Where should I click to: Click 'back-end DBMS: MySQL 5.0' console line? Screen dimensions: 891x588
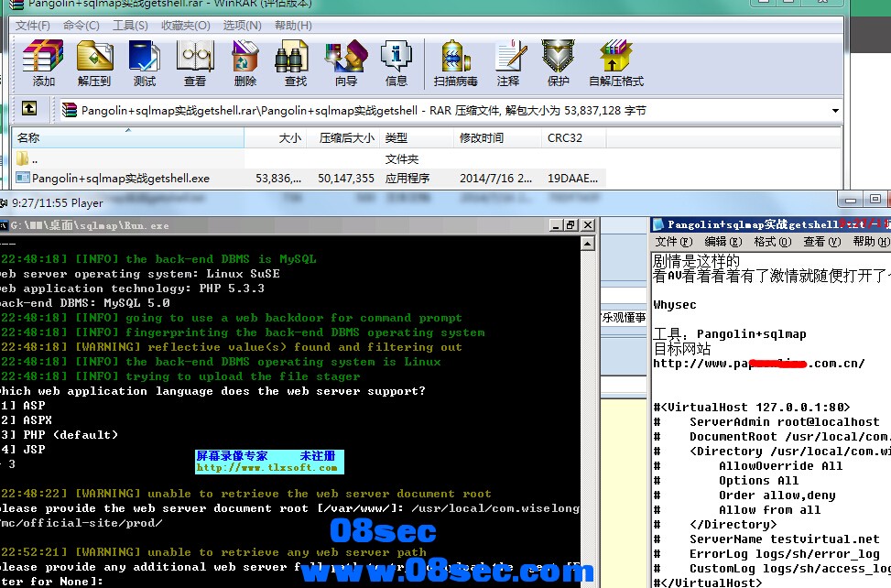[84, 303]
